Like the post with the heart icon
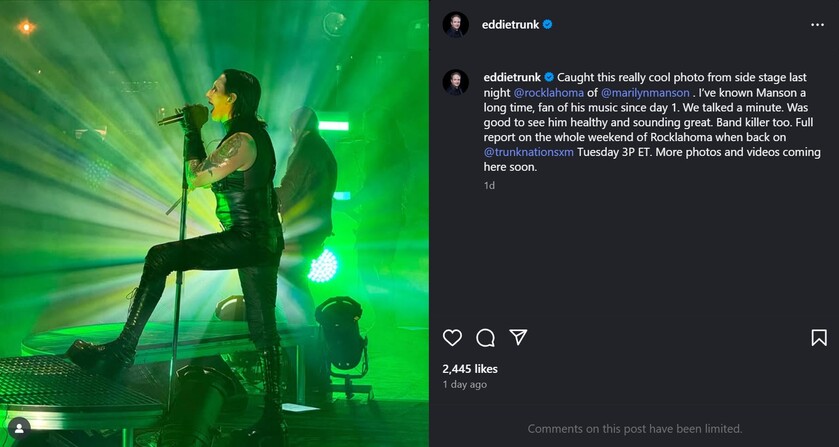839x447 pixels. click(x=452, y=337)
